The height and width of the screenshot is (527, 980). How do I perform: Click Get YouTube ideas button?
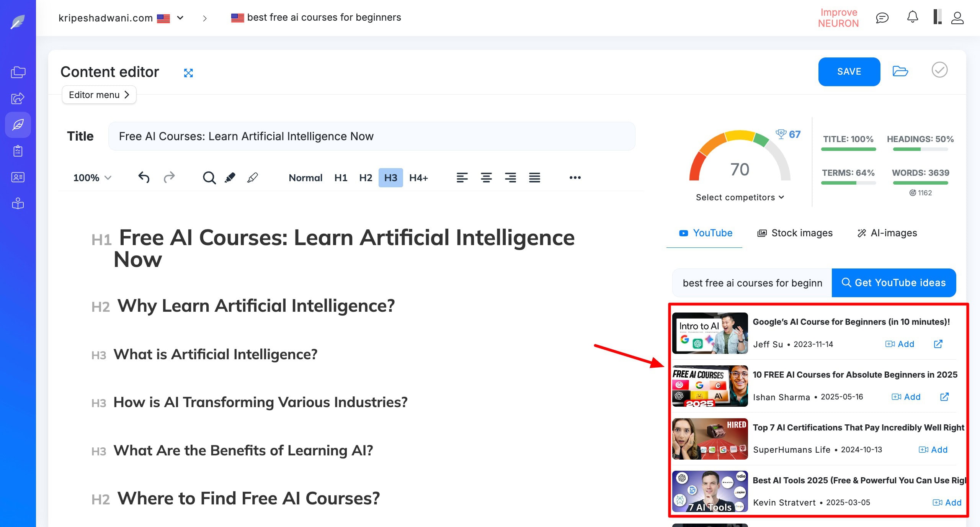pos(893,283)
